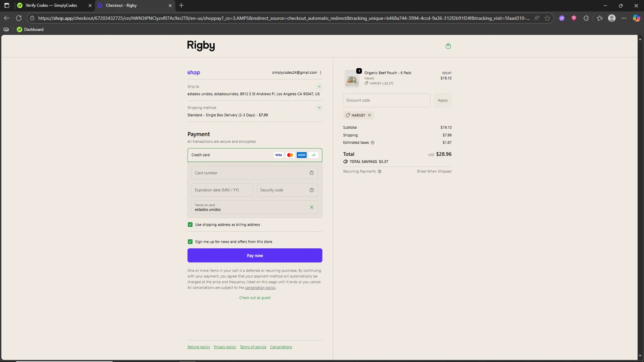
Task: Choose Check out as guest
Action: pos(255,298)
